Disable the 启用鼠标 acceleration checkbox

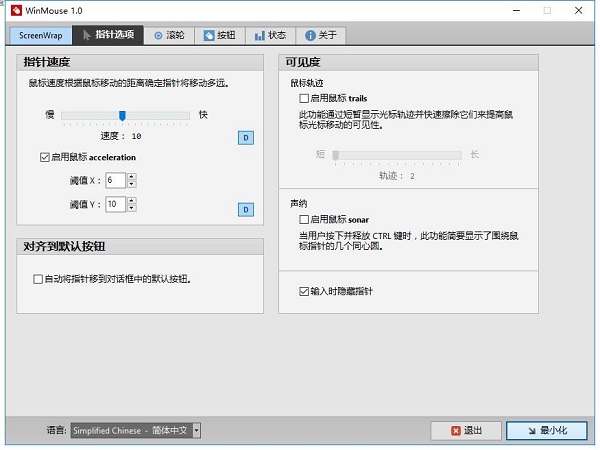(44, 157)
